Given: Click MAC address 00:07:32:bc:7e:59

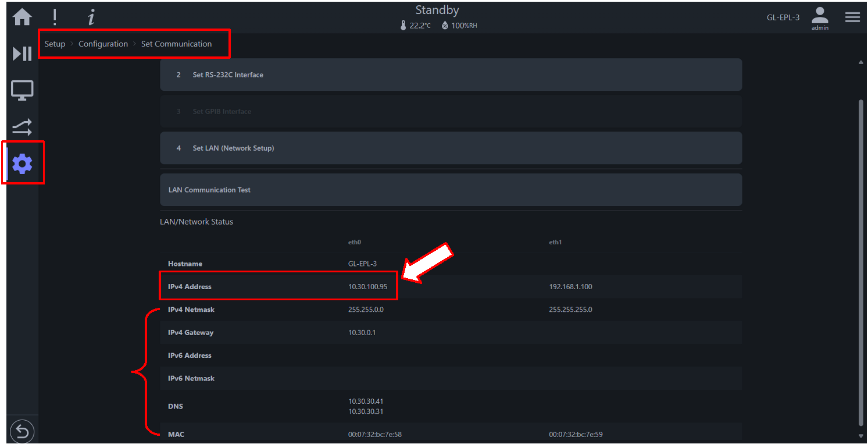Looking at the screenshot, I should point(576,434).
